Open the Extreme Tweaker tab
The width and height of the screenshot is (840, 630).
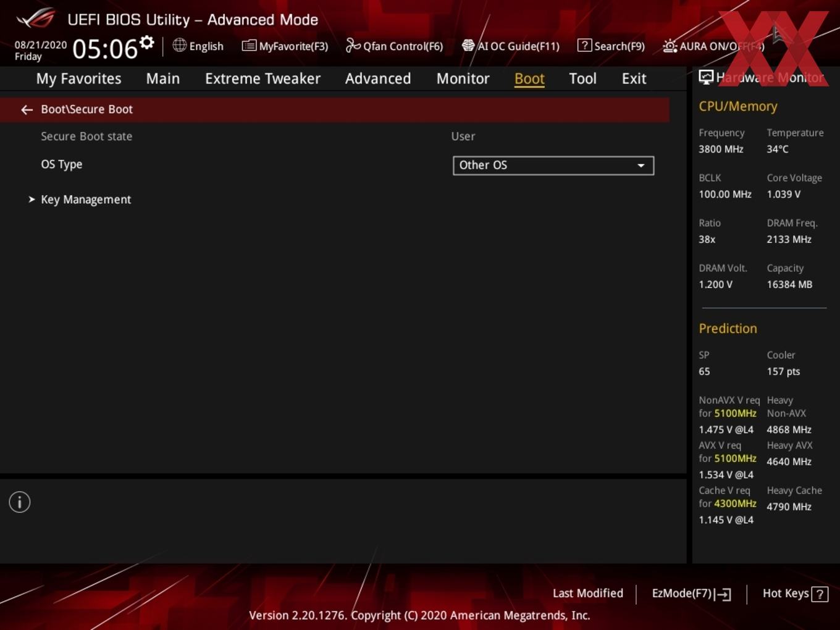[262, 79]
